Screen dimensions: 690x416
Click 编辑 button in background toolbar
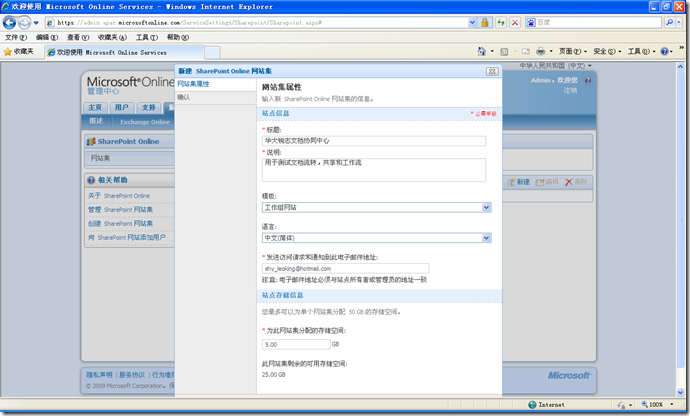tap(547, 182)
